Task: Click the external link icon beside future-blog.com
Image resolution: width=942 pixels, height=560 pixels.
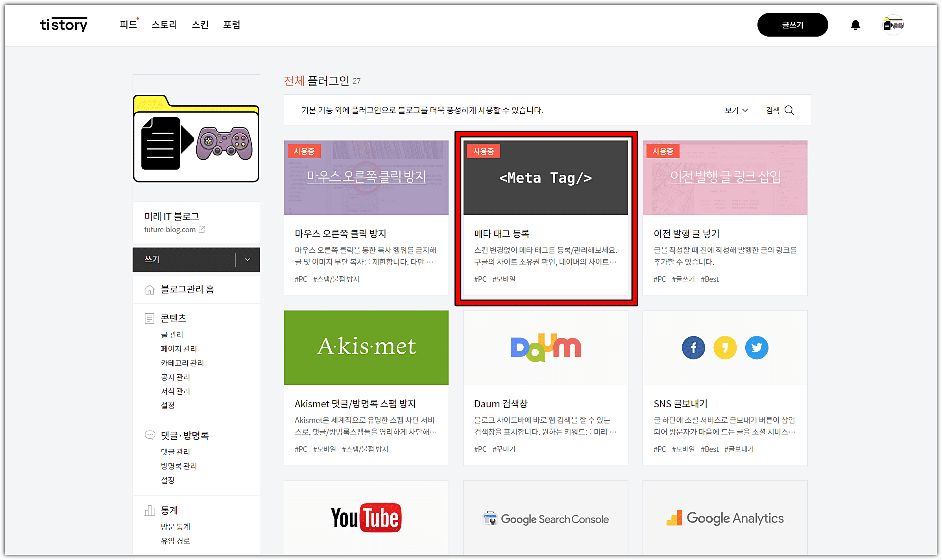Action: (x=202, y=229)
